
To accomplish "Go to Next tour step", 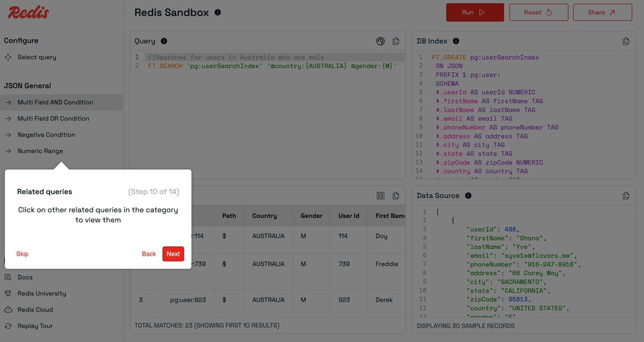I will click(x=173, y=254).
